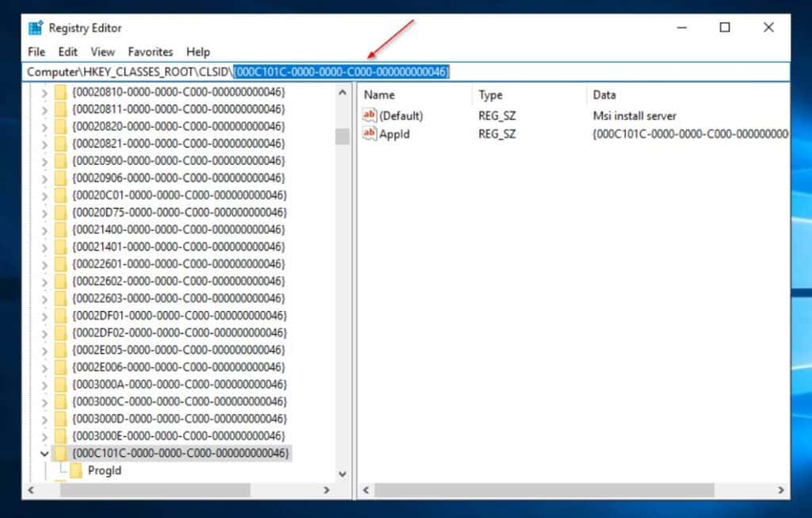The height and width of the screenshot is (518, 812).
Task: Select key {00020C01-0000-0000-C000-000000000046} label
Action: click(x=179, y=195)
